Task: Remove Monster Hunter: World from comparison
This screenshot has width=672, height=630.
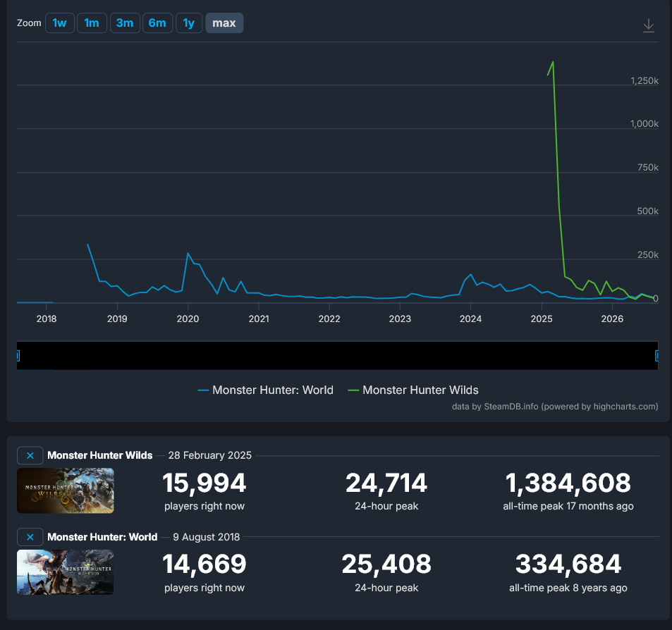Action: coord(30,537)
